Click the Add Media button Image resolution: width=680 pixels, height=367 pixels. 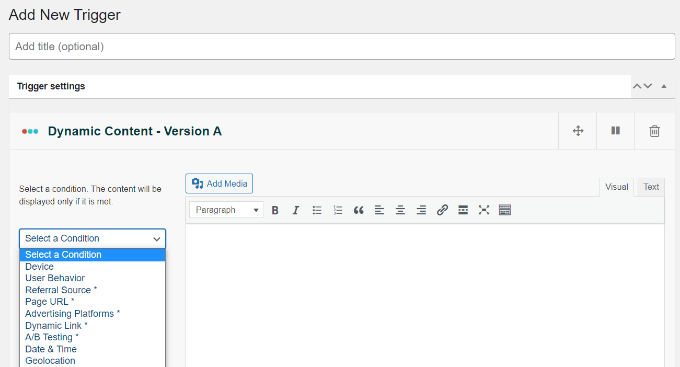(x=219, y=184)
